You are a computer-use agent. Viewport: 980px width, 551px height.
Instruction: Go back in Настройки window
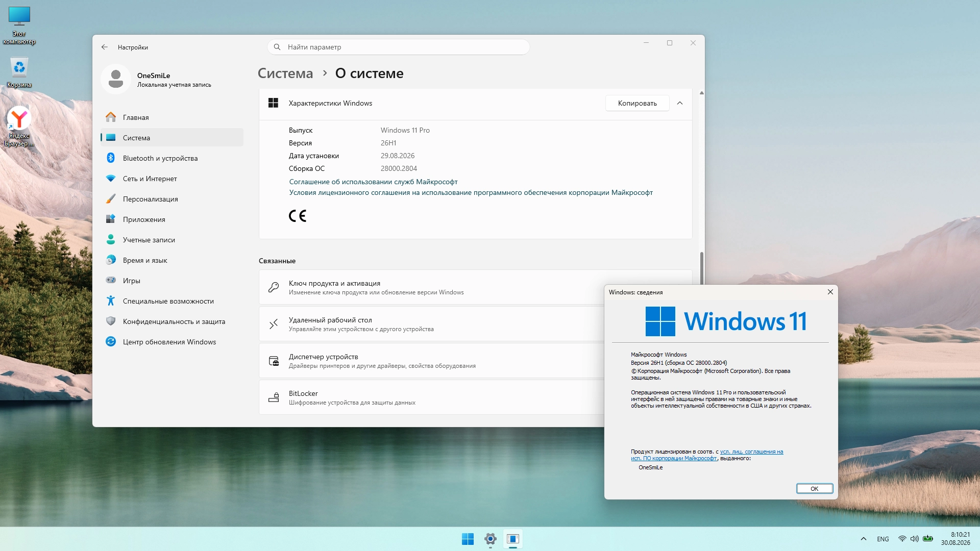pos(105,47)
